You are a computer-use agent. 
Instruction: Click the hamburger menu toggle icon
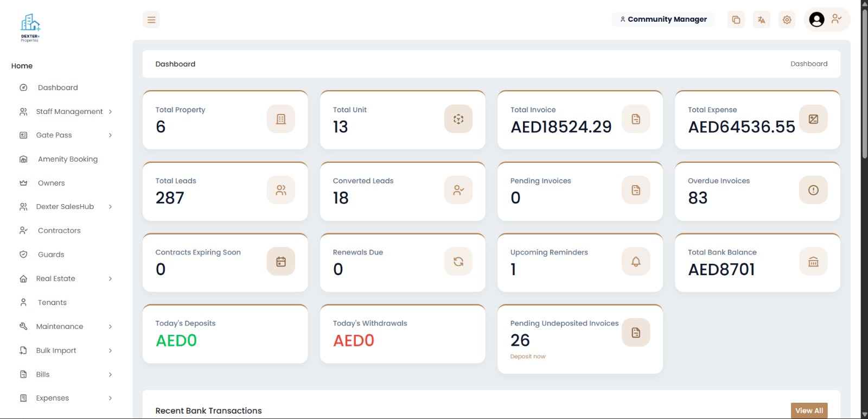click(151, 20)
